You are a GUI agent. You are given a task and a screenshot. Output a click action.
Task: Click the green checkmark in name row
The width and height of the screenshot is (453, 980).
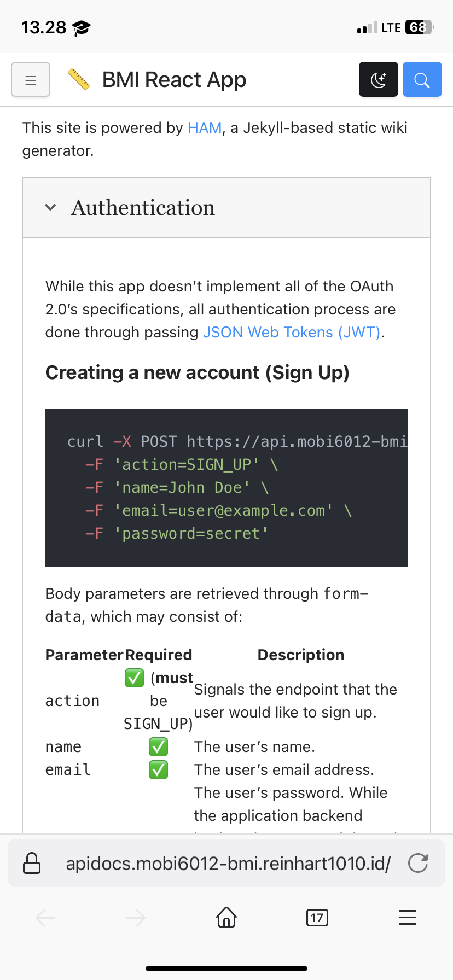[x=158, y=747]
